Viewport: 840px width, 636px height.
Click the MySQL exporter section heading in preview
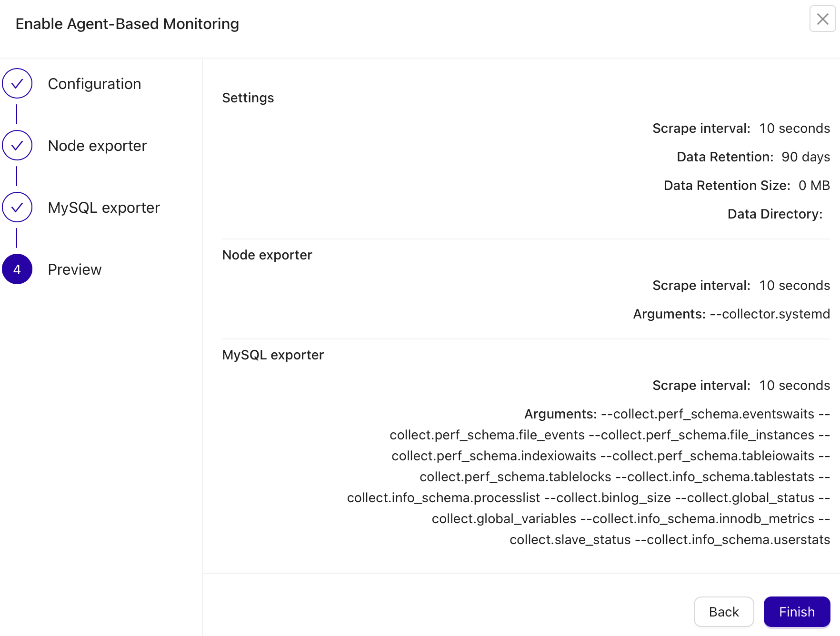[x=273, y=355]
